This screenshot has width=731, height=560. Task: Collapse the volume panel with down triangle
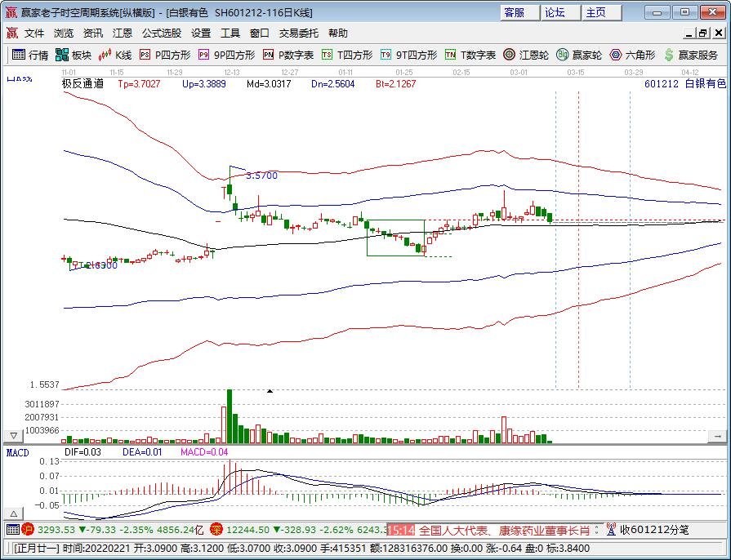click(x=14, y=436)
